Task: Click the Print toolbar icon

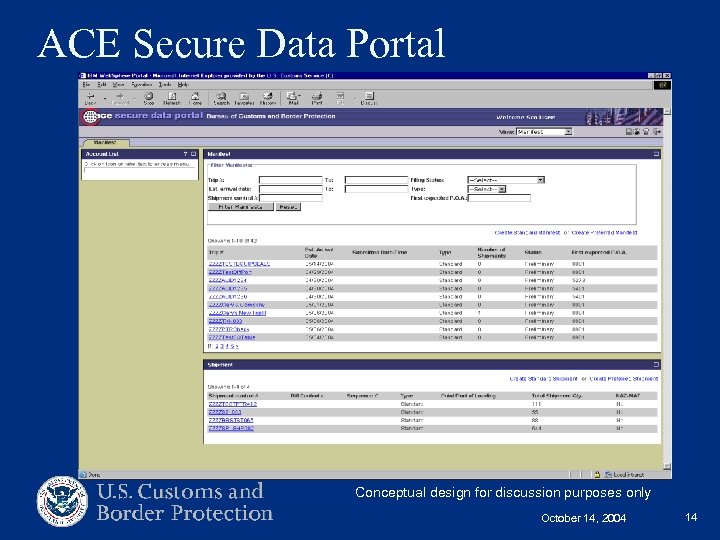Action: 317,96
